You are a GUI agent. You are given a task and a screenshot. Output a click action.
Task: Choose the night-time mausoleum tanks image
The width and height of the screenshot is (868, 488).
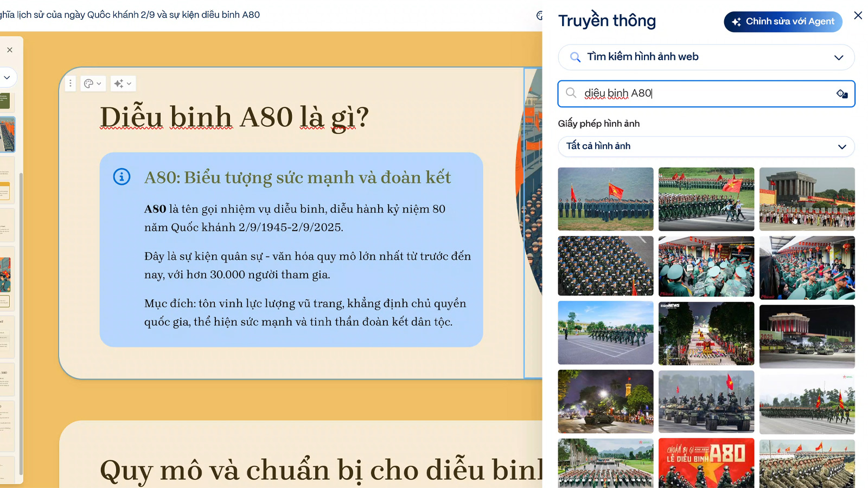point(807,336)
